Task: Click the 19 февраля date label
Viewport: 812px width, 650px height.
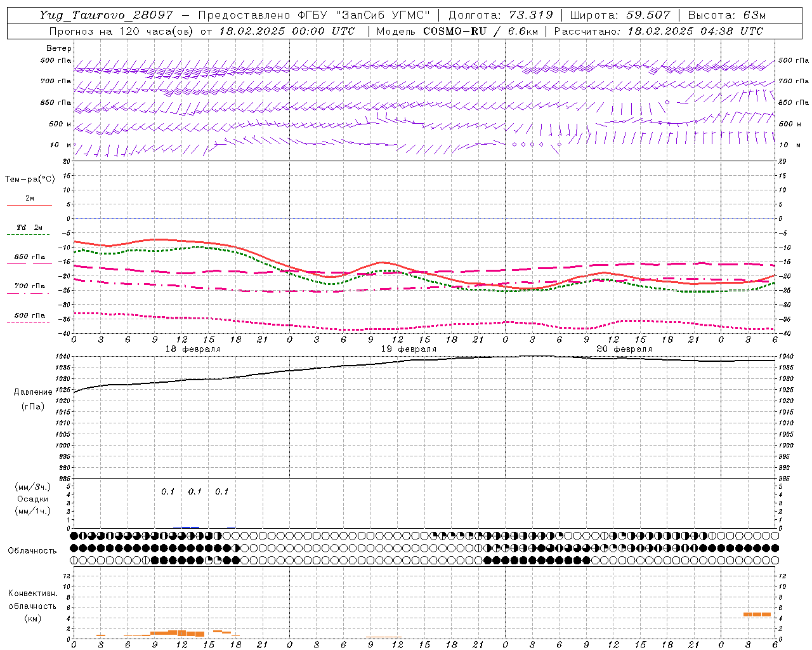Action: pyautogui.click(x=409, y=349)
